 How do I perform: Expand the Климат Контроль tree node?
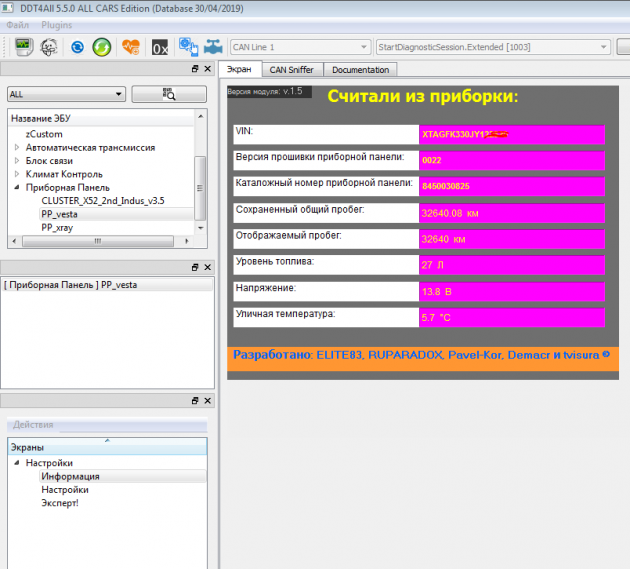(17, 174)
